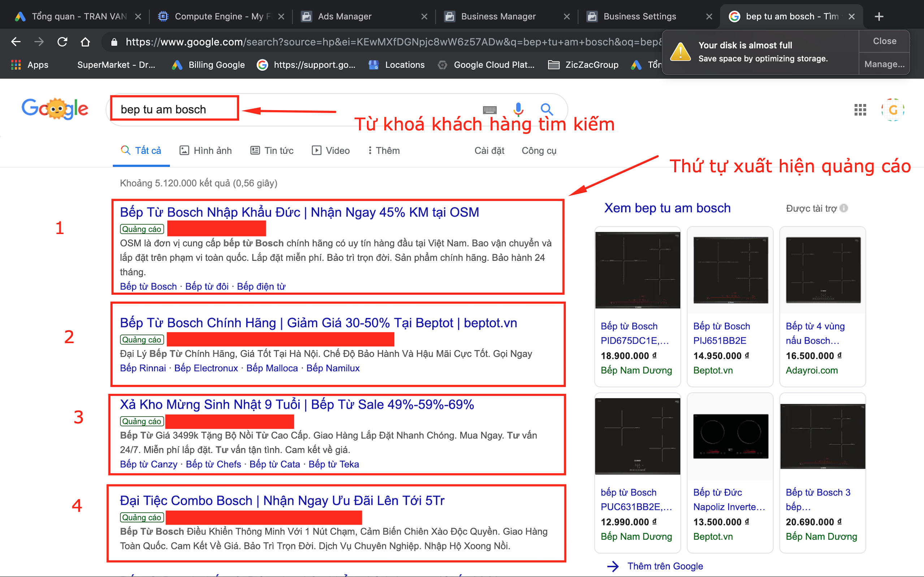Click the browser back arrow
Screen dimensions: 924x577
click(x=16, y=42)
